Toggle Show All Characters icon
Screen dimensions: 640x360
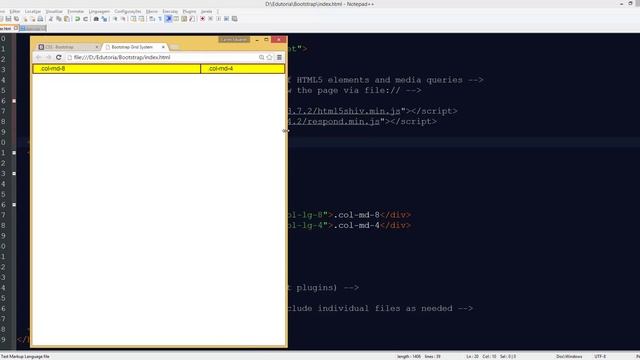[x=160, y=19]
